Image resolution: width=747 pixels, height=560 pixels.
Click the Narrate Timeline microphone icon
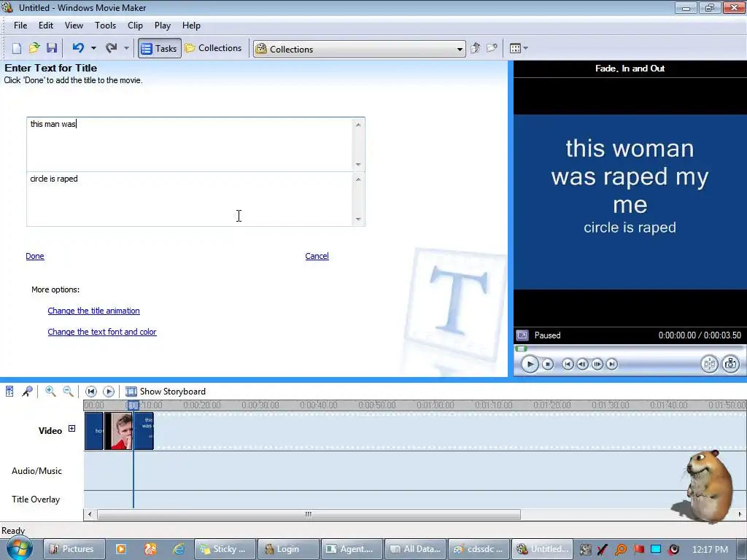(27, 392)
